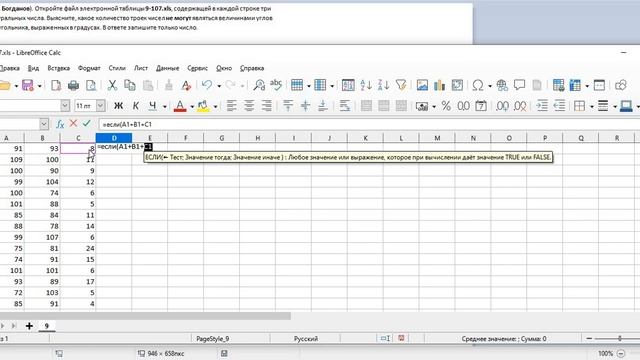Open save options dropdown arrow
This screenshot has width=640, height=360.
point(39,86)
